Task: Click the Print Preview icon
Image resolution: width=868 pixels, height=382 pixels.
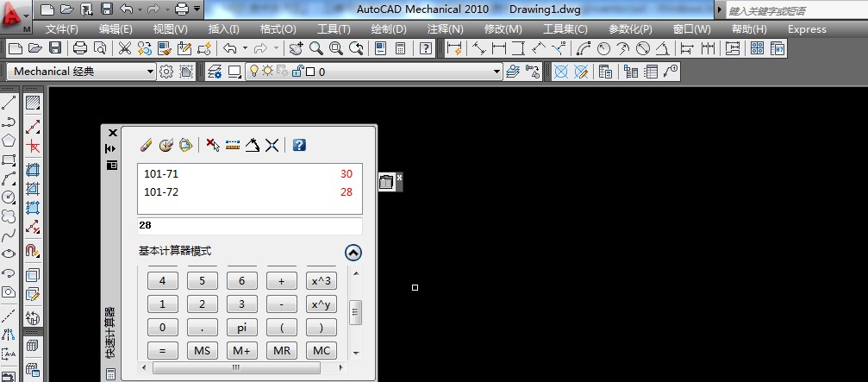Action: click(100, 48)
